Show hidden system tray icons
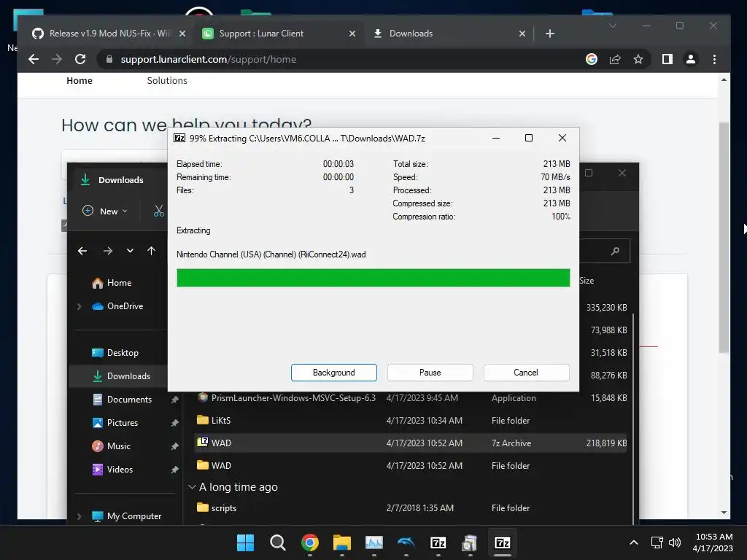747x560 pixels. coord(634,542)
